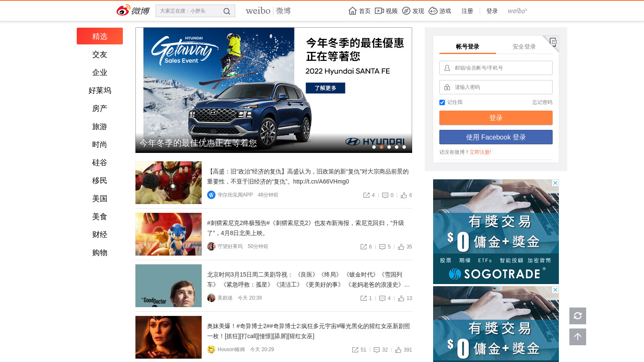Click the search magnifier icon

[227, 11]
